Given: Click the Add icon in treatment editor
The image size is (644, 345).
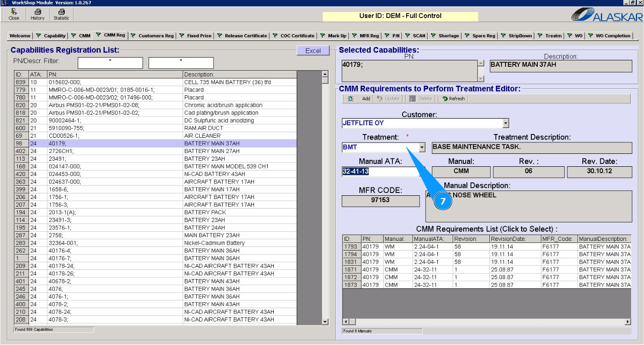Looking at the screenshot, I should click(x=351, y=99).
